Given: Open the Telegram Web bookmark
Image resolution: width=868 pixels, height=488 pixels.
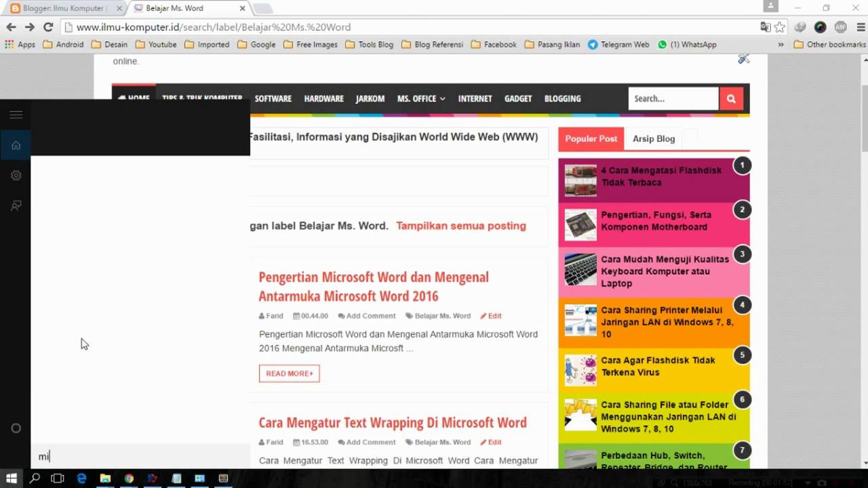Looking at the screenshot, I should tap(618, 45).
